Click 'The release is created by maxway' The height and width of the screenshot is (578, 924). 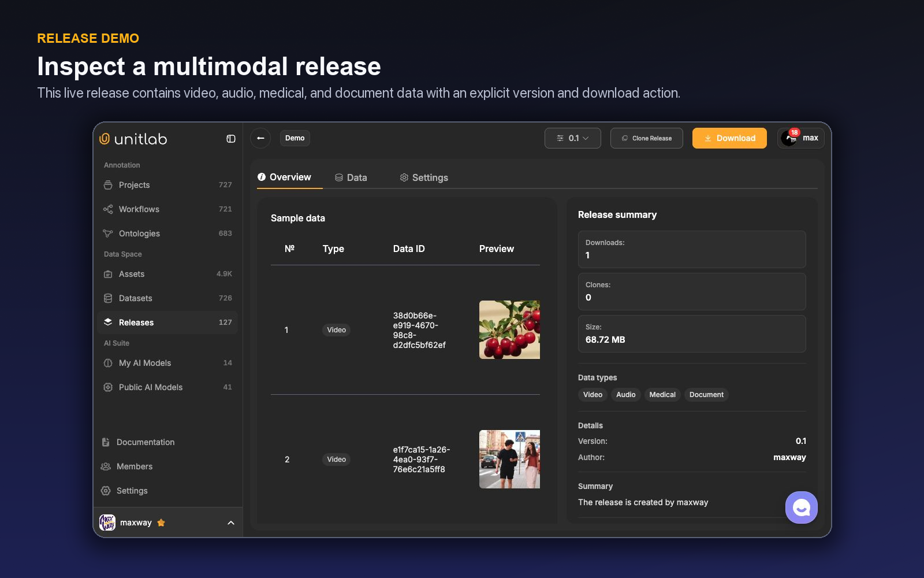tap(643, 502)
